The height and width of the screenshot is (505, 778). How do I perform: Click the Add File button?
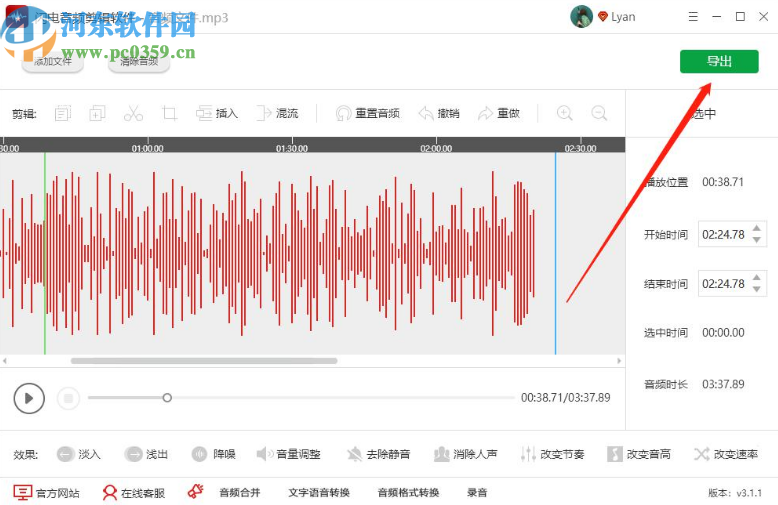(x=53, y=62)
